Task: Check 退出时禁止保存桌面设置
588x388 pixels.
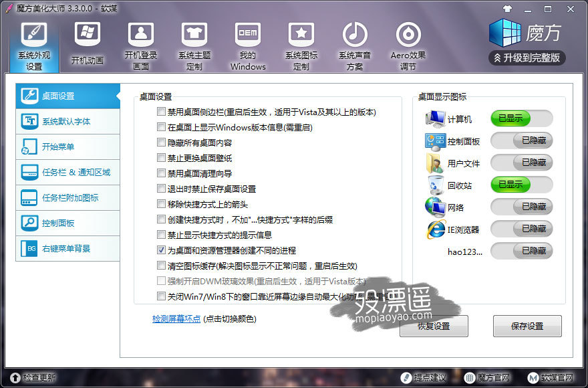Action: 161,189
